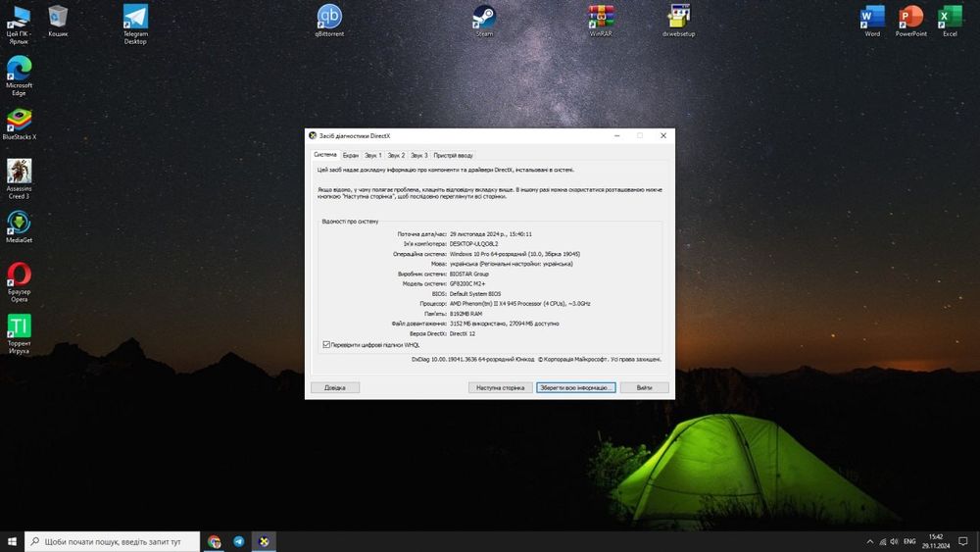Click the Довідка button

coord(335,387)
